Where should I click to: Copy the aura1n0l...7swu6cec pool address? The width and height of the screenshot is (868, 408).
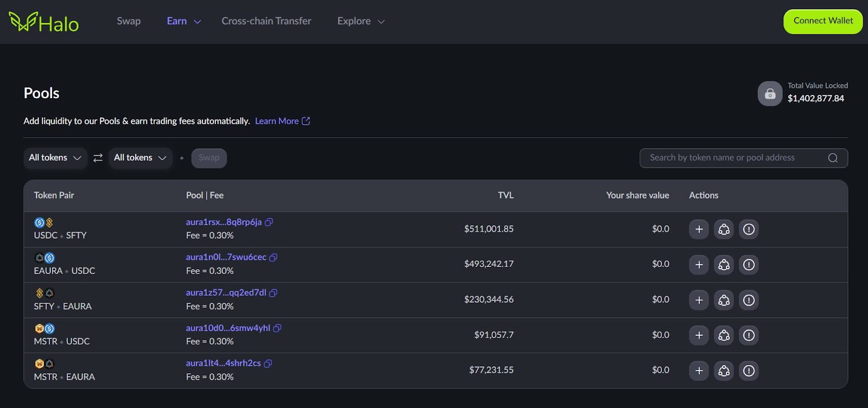coord(273,257)
